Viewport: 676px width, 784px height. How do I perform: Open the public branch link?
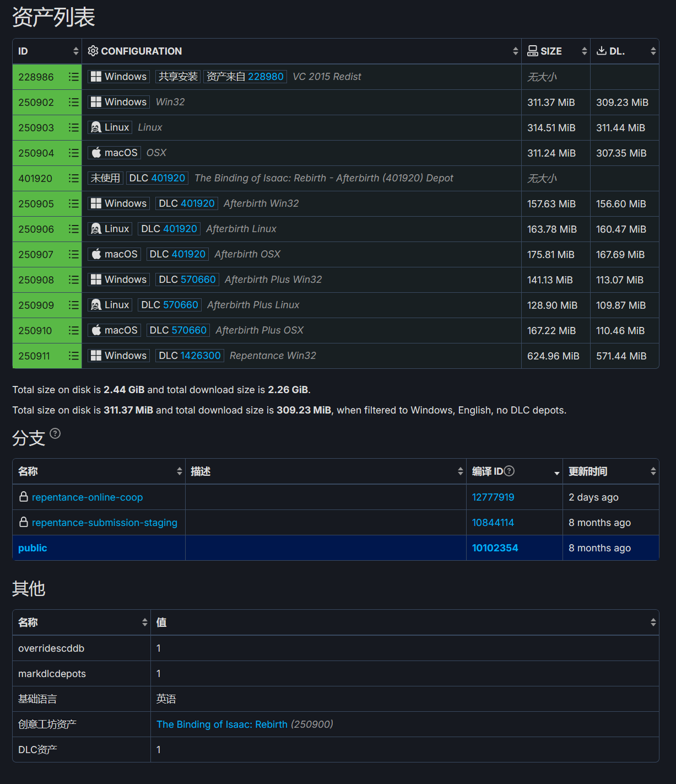33,548
